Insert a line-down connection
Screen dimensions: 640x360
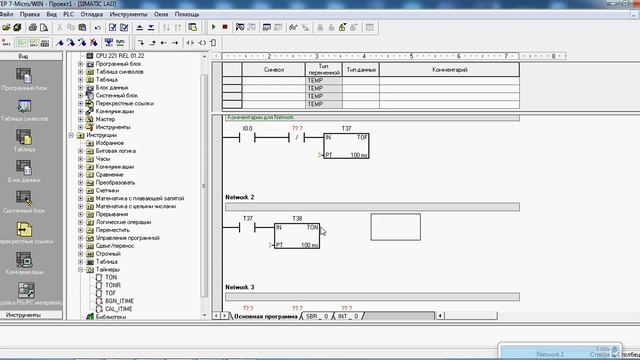click(141, 42)
